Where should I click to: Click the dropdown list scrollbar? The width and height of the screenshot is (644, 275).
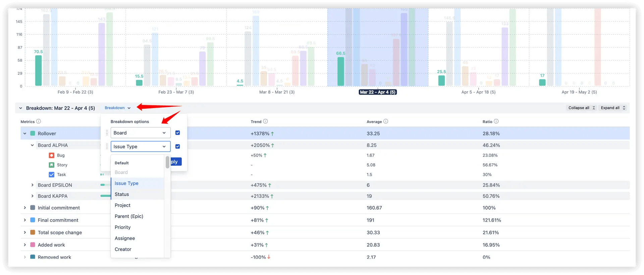pyautogui.click(x=167, y=162)
